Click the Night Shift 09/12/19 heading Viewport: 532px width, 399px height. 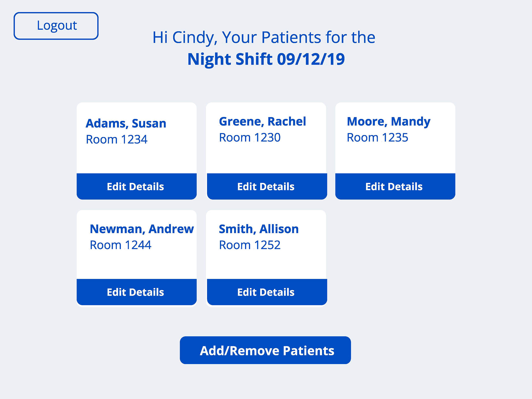point(266,59)
